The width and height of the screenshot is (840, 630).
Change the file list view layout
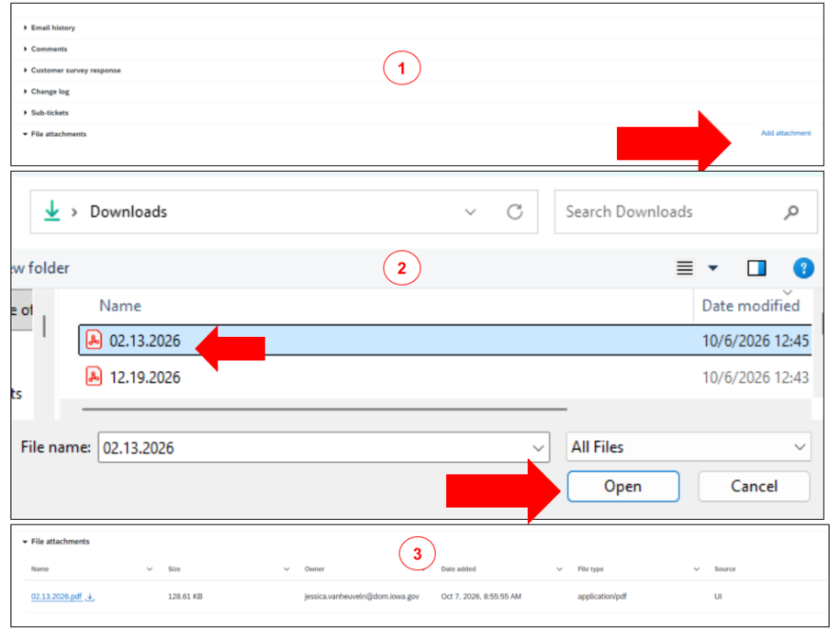(685, 268)
